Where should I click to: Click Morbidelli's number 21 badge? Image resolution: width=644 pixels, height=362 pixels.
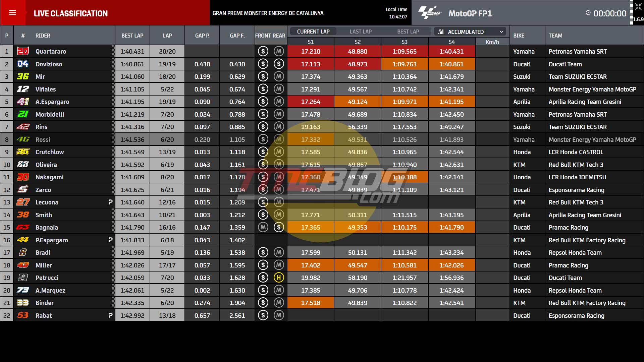pyautogui.click(x=23, y=114)
